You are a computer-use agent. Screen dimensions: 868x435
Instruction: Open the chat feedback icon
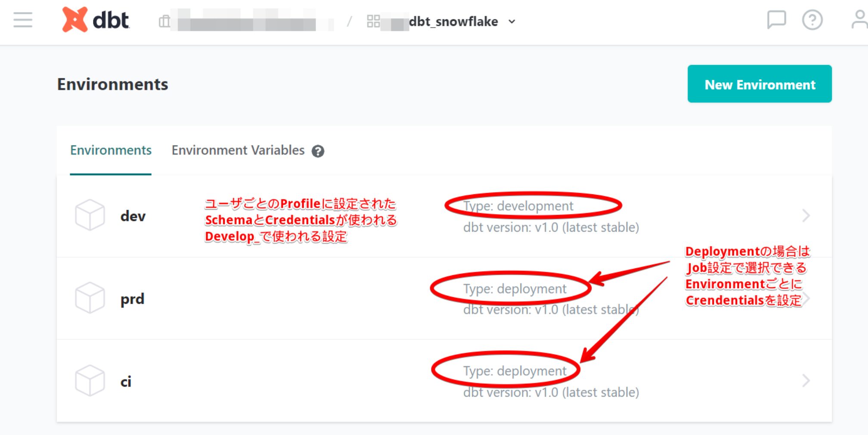tap(776, 20)
